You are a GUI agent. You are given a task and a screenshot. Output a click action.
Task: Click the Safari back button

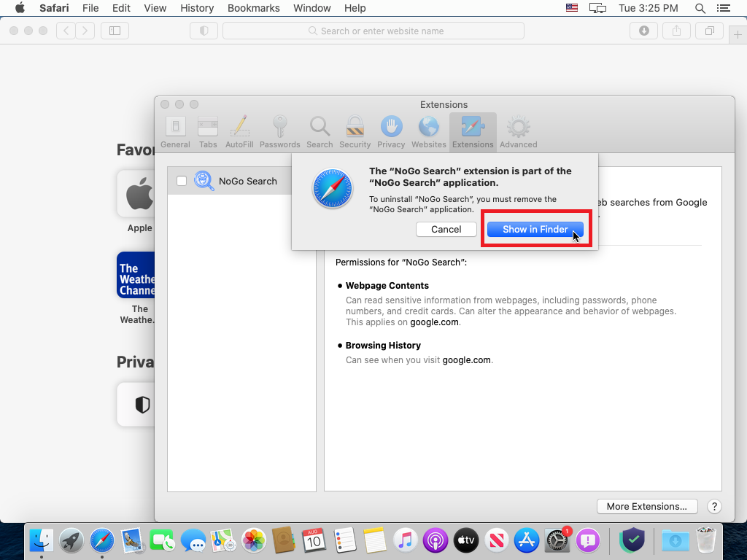click(66, 31)
